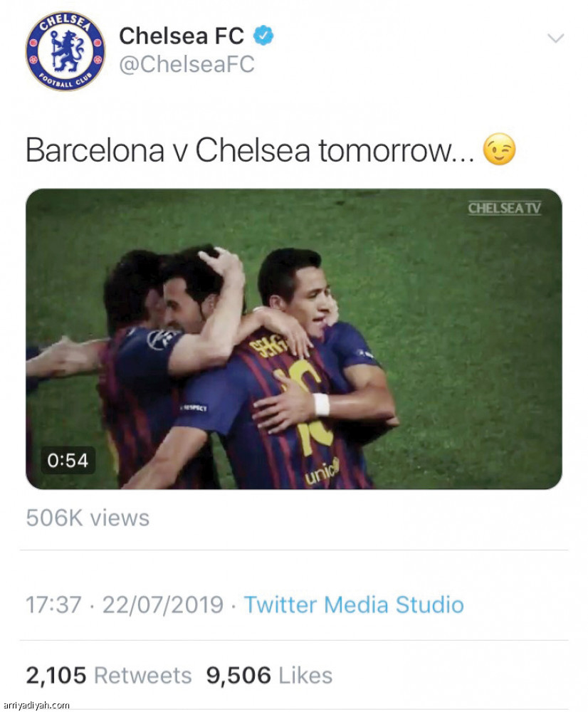Open the Chelsea FC profile avatar
Viewport: 588px width, 712px height.
(x=65, y=51)
